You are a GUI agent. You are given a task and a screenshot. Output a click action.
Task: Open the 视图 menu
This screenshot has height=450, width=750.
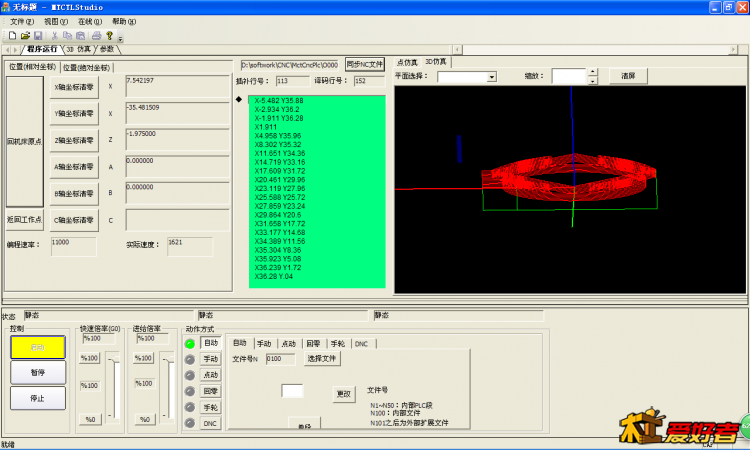(x=56, y=22)
